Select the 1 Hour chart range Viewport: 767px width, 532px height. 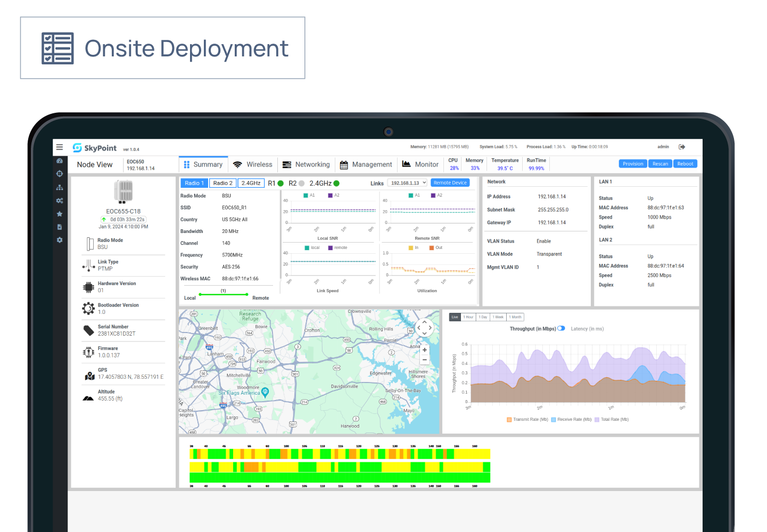coord(468,317)
